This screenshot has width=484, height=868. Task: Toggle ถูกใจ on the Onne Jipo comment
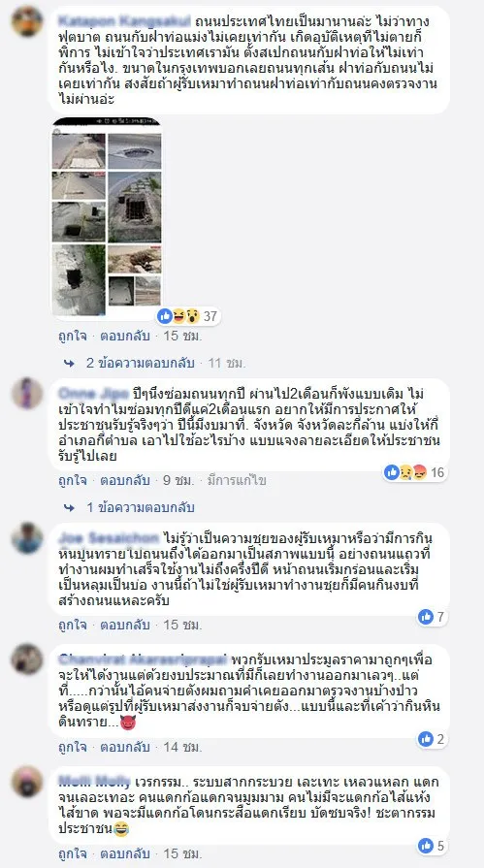73,480
